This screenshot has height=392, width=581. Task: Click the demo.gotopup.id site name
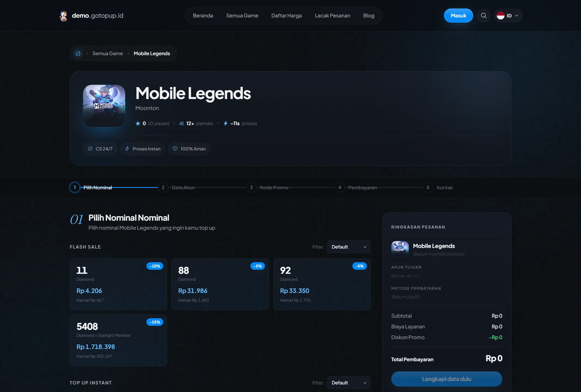[x=97, y=16]
